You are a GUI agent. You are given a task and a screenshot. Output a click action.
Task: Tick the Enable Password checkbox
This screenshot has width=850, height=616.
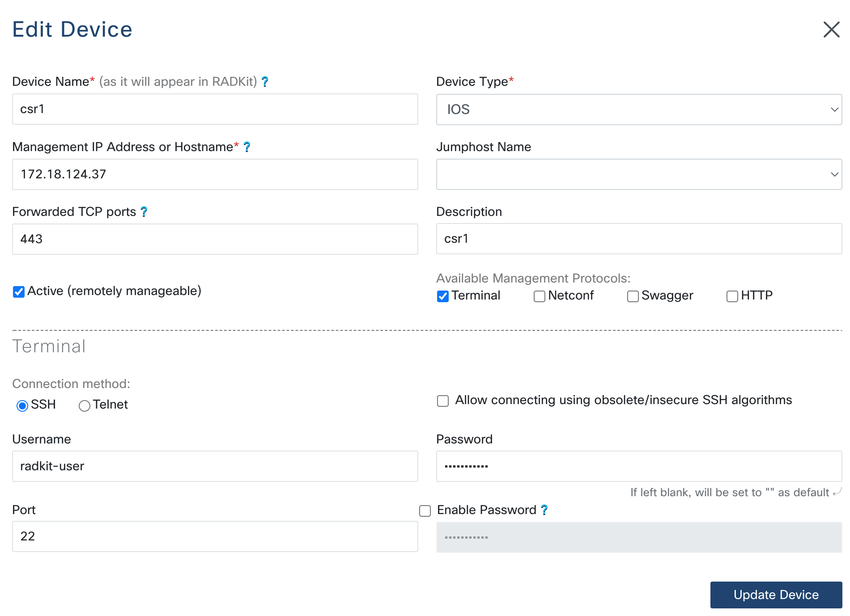(425, 511)
